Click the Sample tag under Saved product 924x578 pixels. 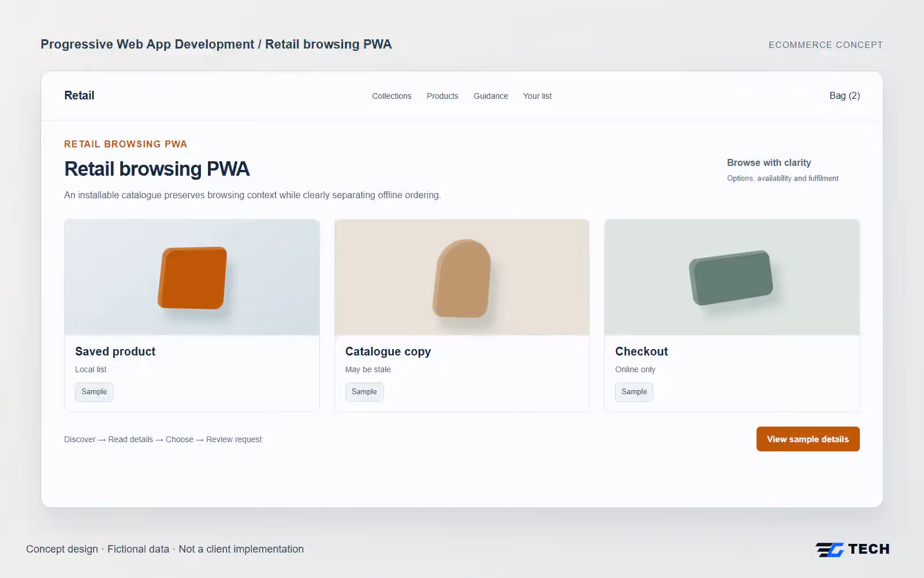pyautogui.click(x=94, y=392)
